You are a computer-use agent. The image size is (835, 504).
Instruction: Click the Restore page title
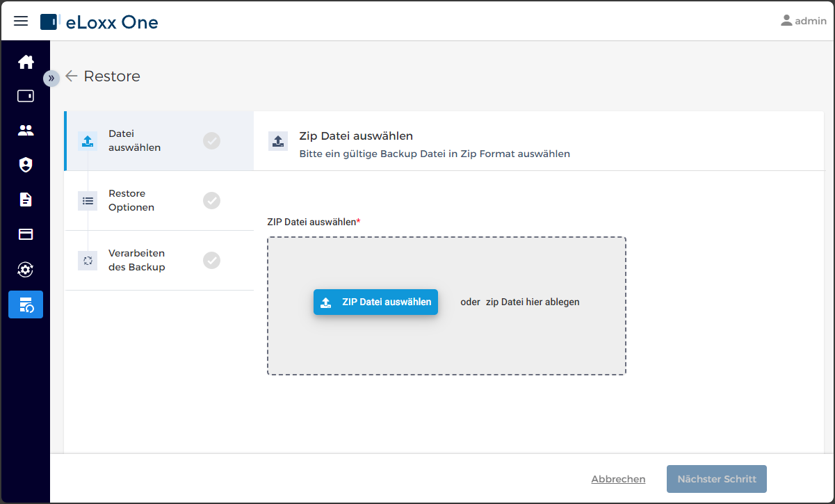point(112,76)
